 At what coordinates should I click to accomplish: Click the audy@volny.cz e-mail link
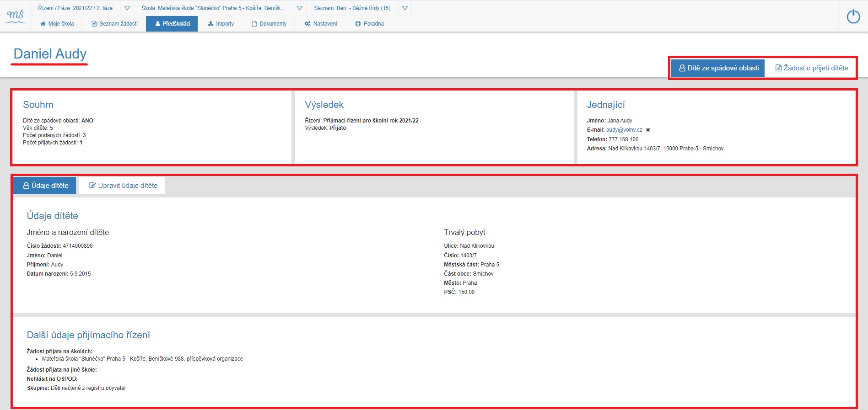point(624,130)
